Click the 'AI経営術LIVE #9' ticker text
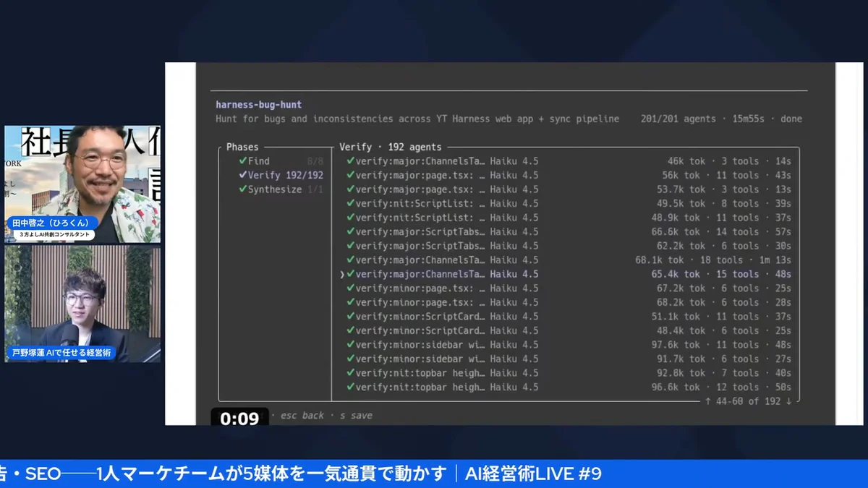The height and width of the screenshot is (488, 868). (534, 474)
